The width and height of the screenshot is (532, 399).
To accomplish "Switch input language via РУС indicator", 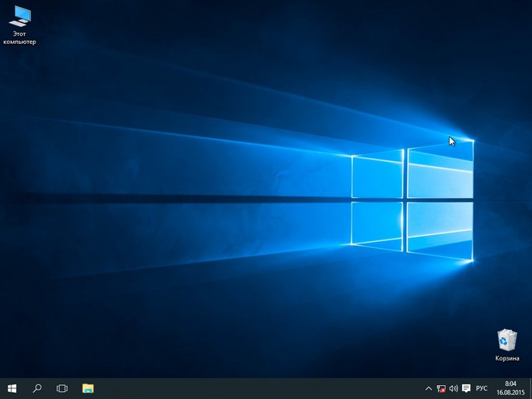I will [481, 388].
